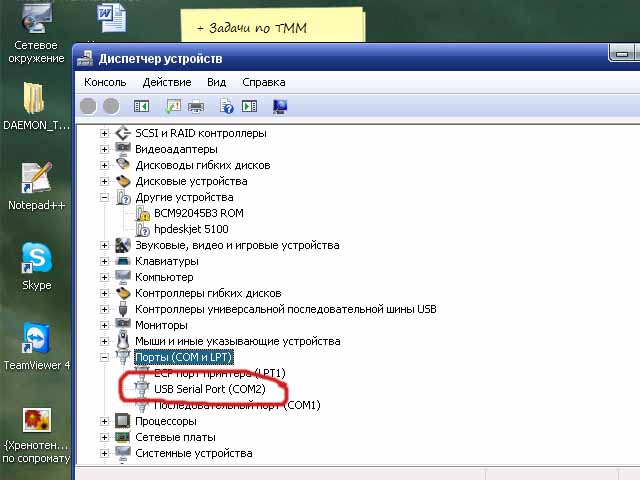This screenshot has height=480, width=640.
Task: Click SCSI и RAID контроллеры device icon
Action: tap(123, 133)
